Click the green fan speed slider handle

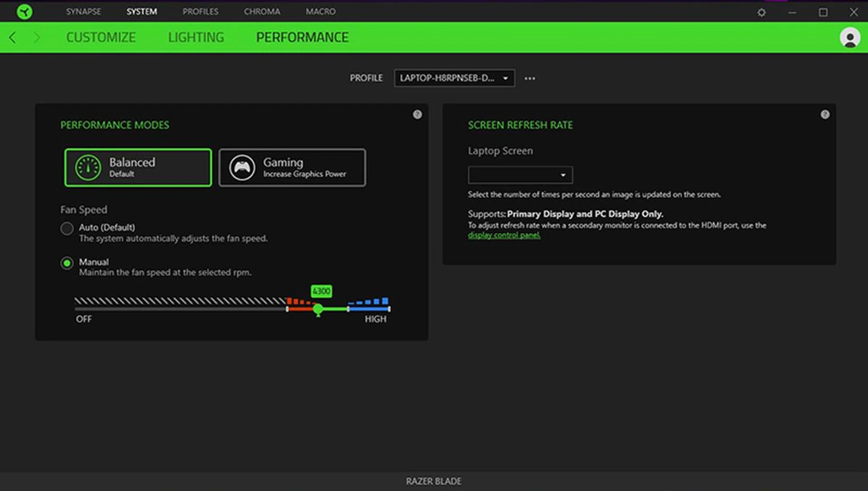pos(318,309)
